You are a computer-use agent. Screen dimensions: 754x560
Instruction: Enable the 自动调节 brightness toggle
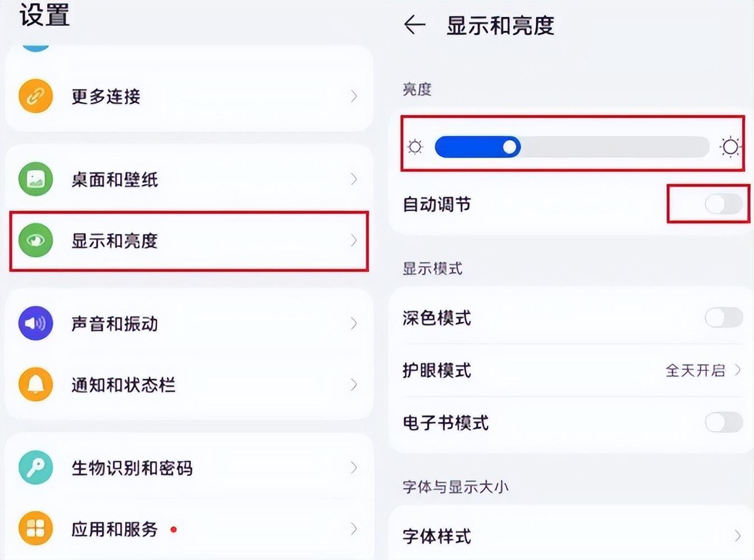tap(723, 204)
